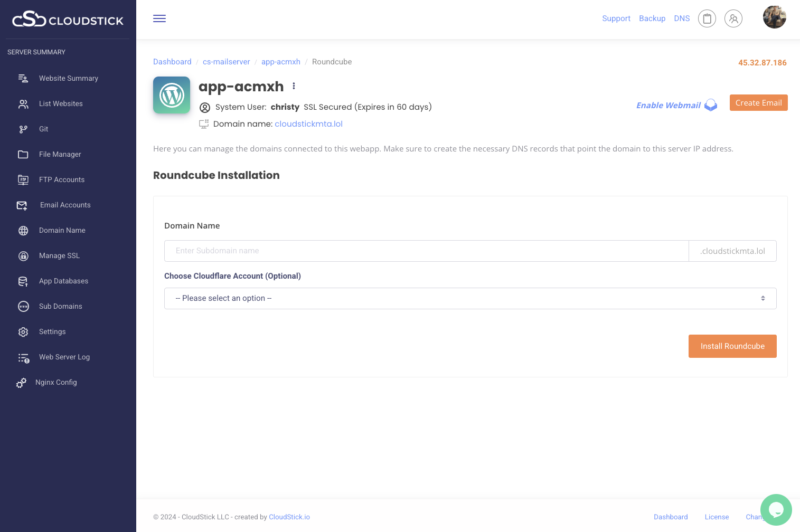This screenshot has width=800, height=532.
Task: Click the Manage SSL padlock icon
Action: click(23, 255)
